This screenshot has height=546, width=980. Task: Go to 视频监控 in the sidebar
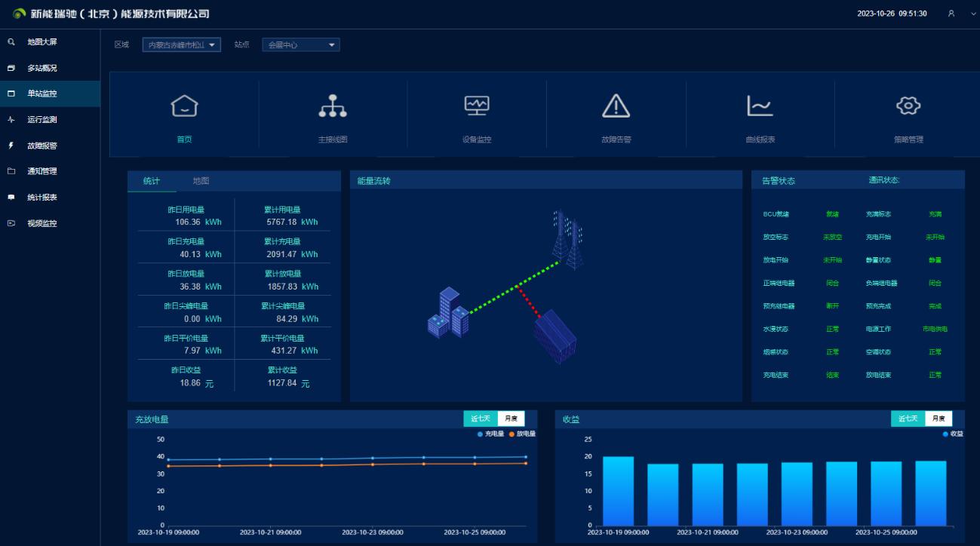click(42, 223)
